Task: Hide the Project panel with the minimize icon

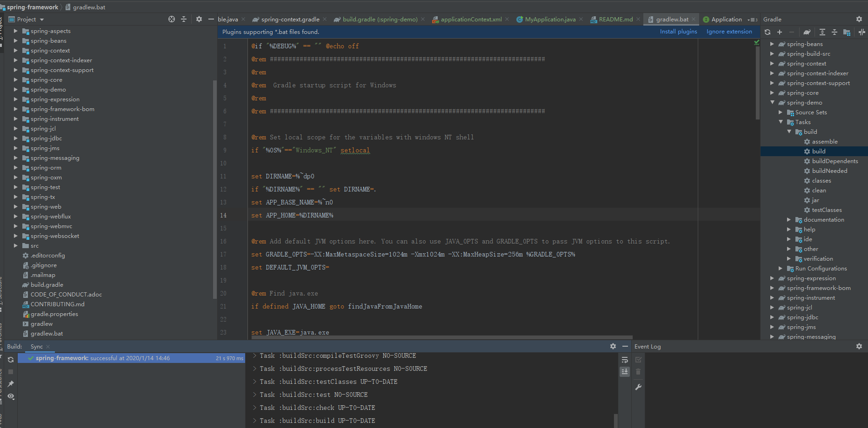Action: (x=211, y=19)
